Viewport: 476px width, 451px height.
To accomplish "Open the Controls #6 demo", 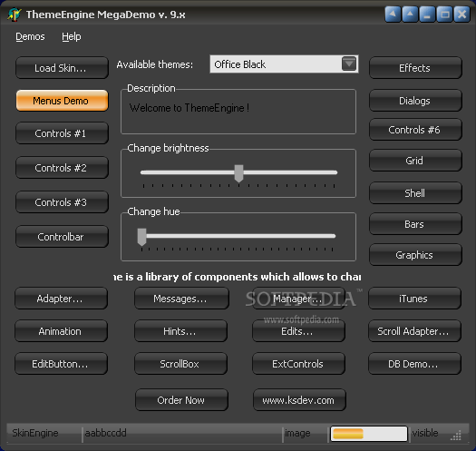I will point(415,130).
